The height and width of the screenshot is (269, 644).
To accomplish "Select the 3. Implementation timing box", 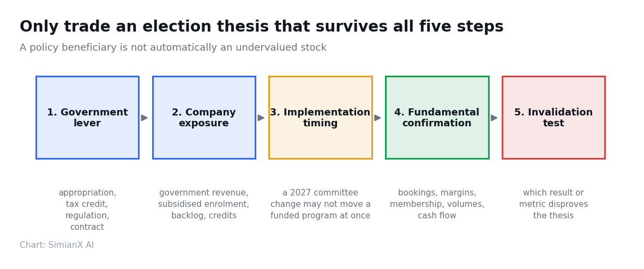I will (x=320, y=118).
